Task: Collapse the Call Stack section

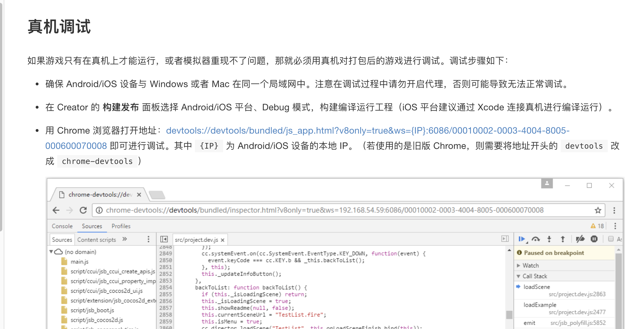Action: tap(534, 276)
